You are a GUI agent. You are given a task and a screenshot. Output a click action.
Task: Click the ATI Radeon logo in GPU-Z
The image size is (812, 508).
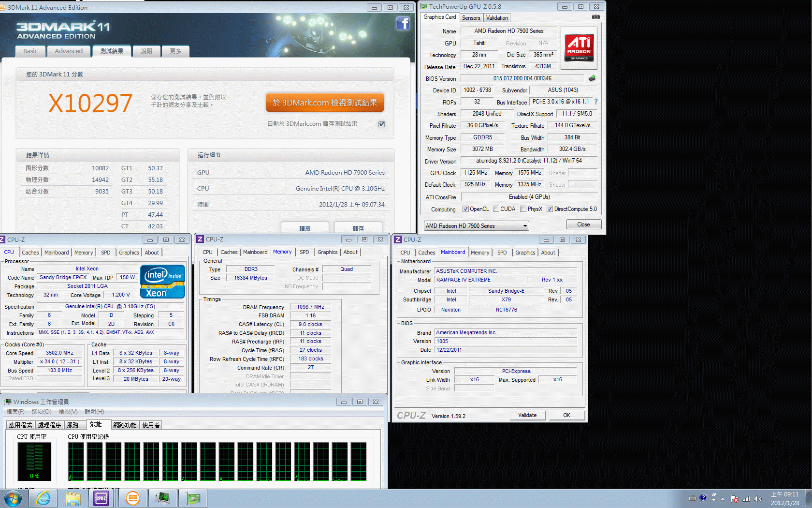[x=579, y=48]
